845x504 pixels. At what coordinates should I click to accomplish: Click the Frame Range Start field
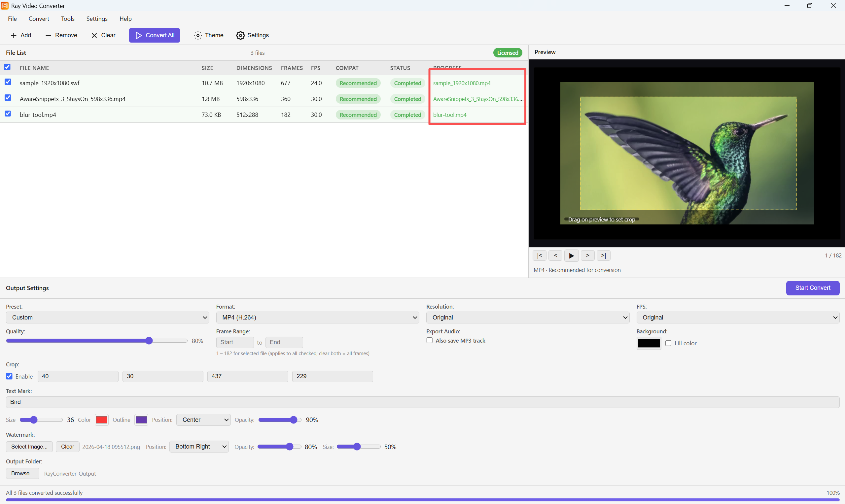click(235, 342)
